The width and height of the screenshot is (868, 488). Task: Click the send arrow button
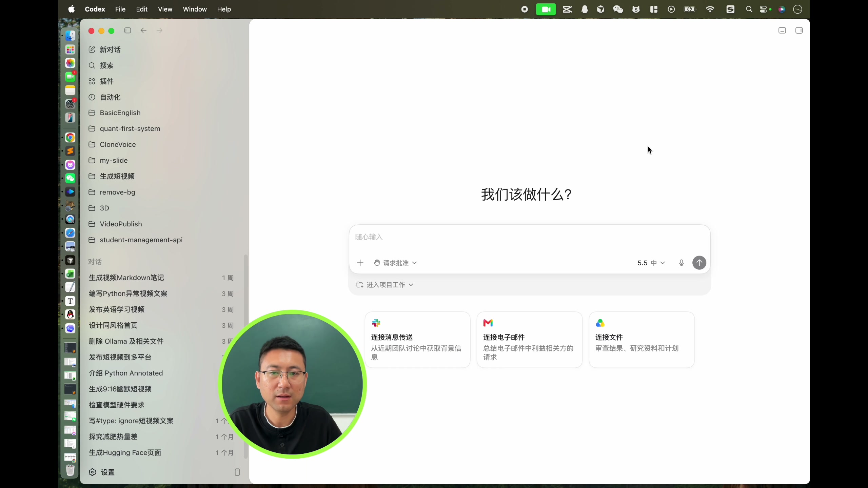[699, 263]
